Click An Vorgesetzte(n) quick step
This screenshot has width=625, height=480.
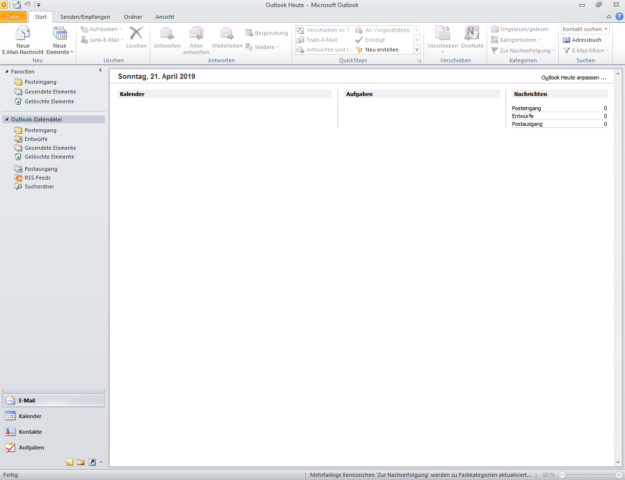[383, 30]
